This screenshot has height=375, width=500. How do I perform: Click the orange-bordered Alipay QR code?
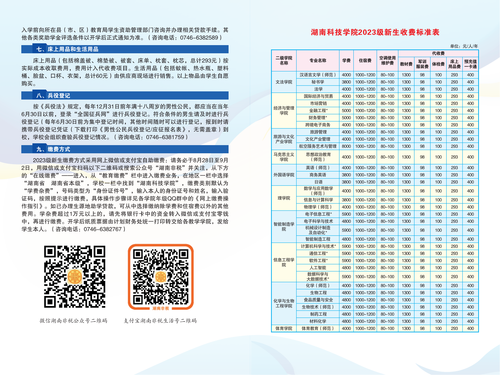pos(161,277)
